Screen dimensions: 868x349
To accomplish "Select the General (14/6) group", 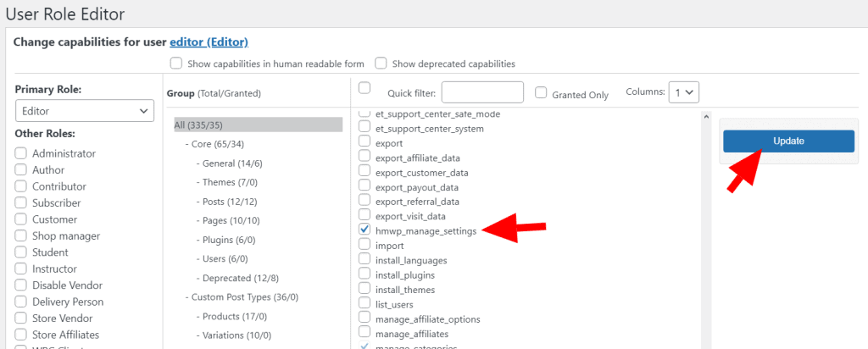I will tap(229, 163).
